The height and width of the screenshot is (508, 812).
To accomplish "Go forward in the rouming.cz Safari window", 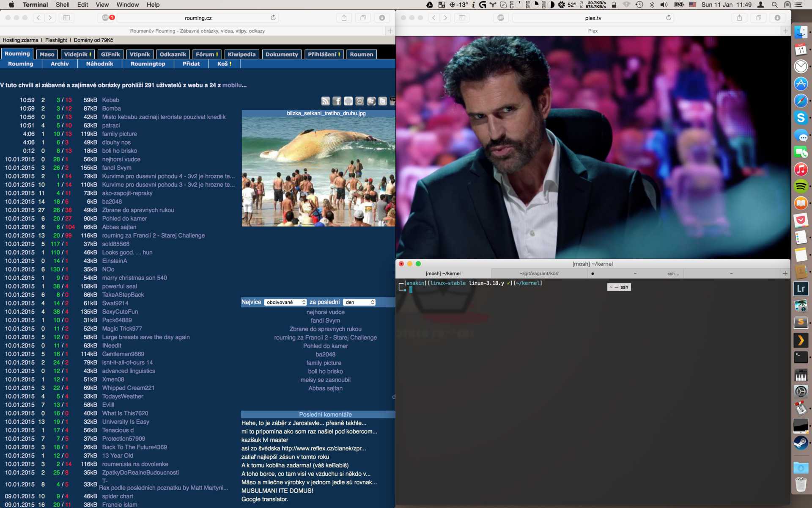I will tap(50, 18).
